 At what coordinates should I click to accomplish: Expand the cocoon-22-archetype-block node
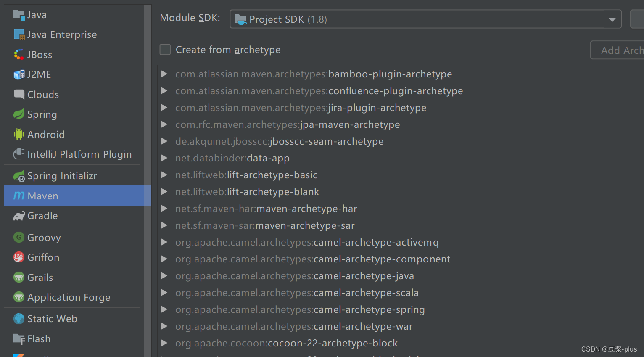164,343
